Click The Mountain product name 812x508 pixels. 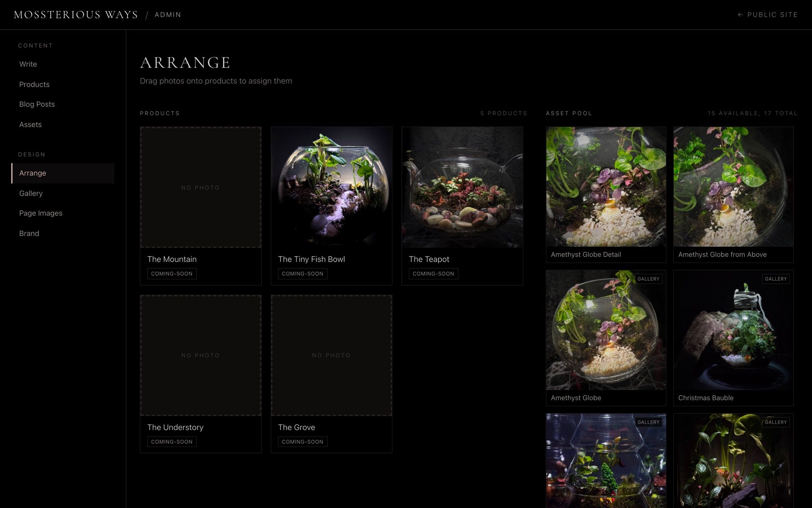(172, 259)
